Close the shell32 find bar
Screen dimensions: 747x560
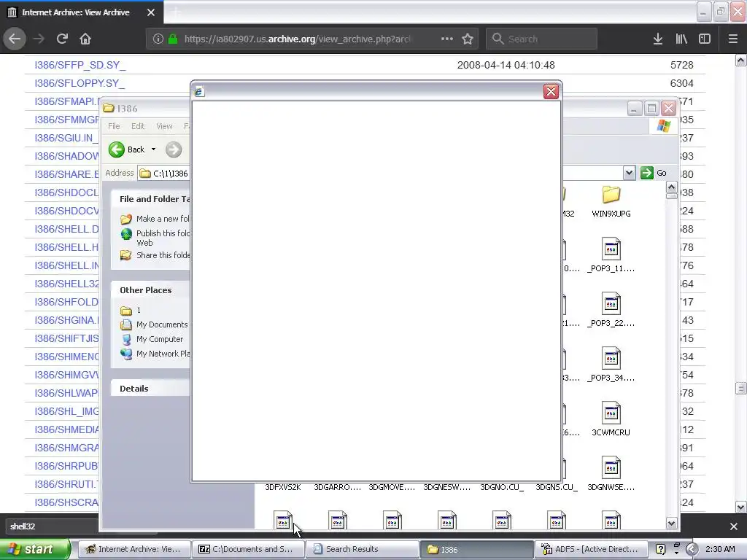[734, 526]
